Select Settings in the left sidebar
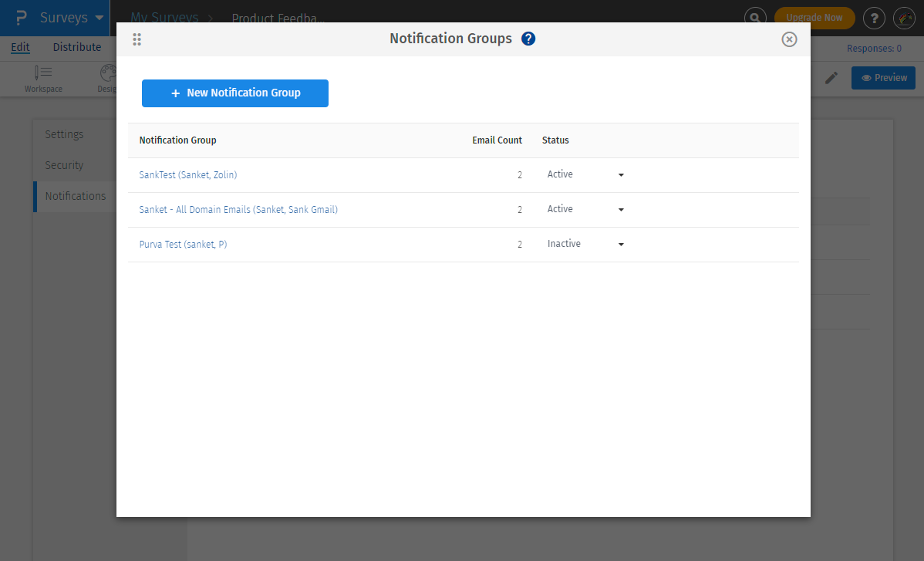 point(64,134)
